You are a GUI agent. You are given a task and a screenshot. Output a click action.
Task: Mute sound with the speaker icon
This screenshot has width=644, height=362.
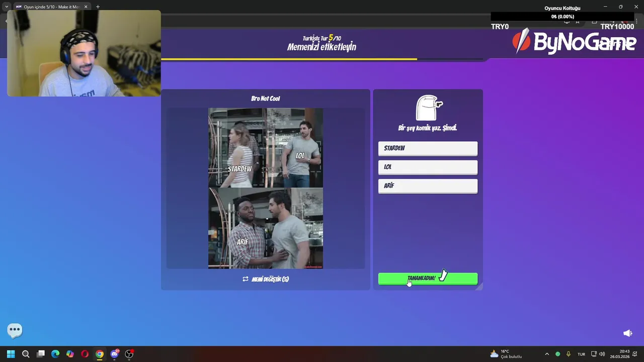tap(627, 333)
